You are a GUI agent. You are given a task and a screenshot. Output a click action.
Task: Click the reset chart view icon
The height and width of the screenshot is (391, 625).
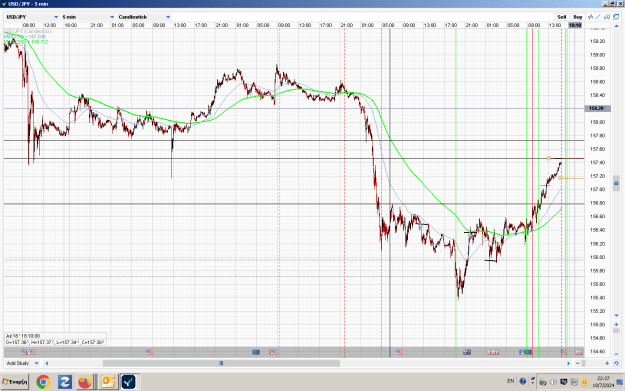[x=616, y=363]
